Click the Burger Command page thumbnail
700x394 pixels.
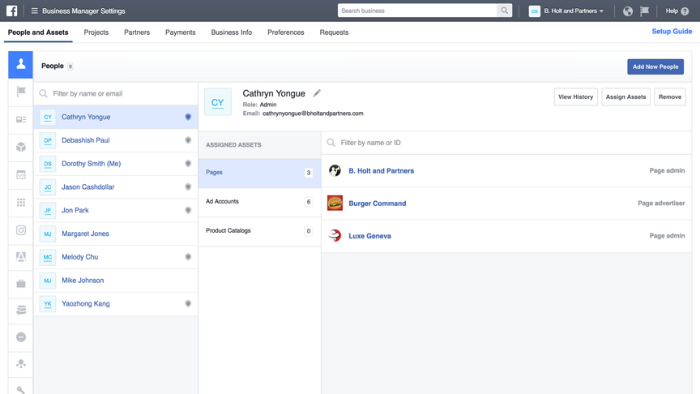coord(335,203)
